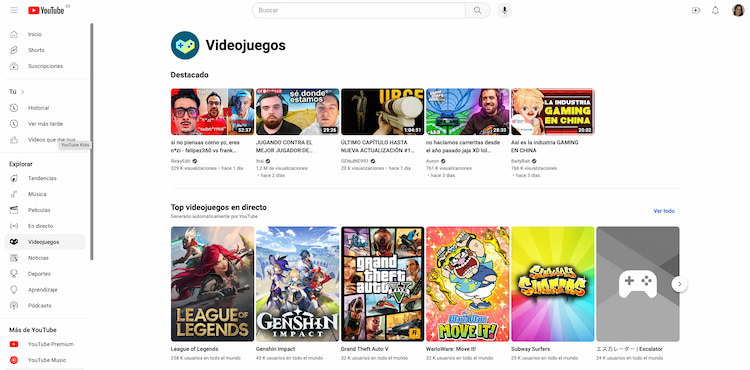This screenshot has height=370, width=750.
Task: Open Ver todo link for top games
Action: pos(664,211)
